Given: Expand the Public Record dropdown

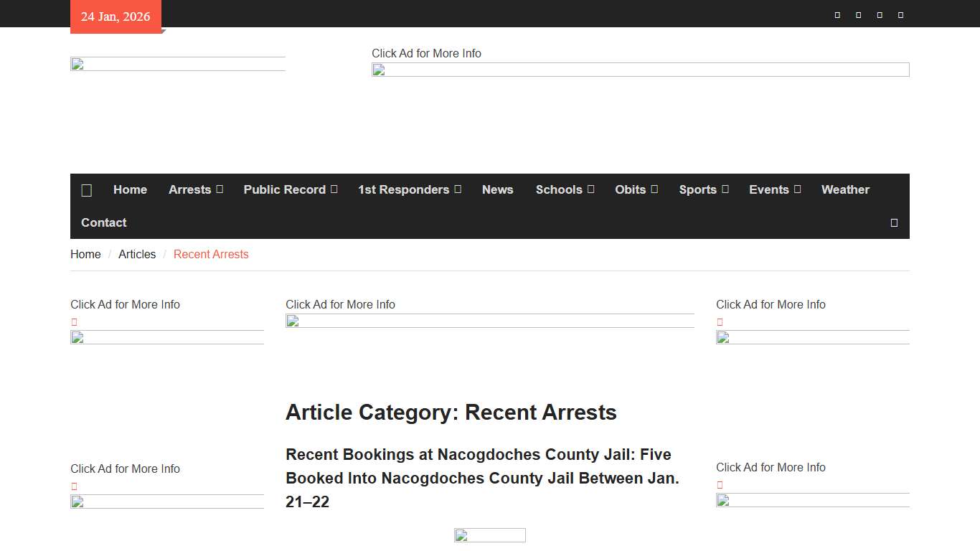Looking at the screenshot, I should 333,189.
